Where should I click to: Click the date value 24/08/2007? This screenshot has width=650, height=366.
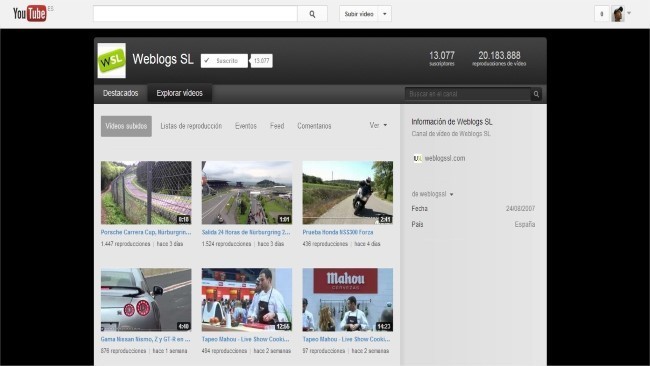pos(520,208)
